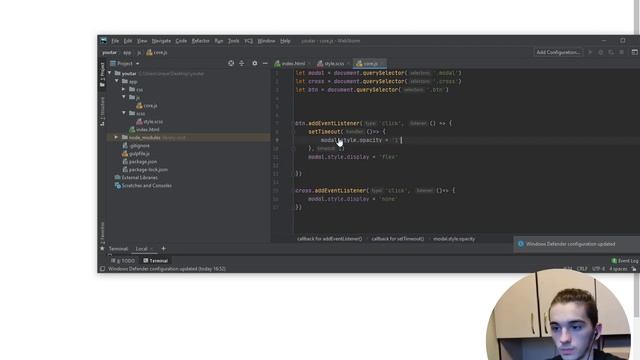Select gulpfile.js in the project tree

(136, 153)
